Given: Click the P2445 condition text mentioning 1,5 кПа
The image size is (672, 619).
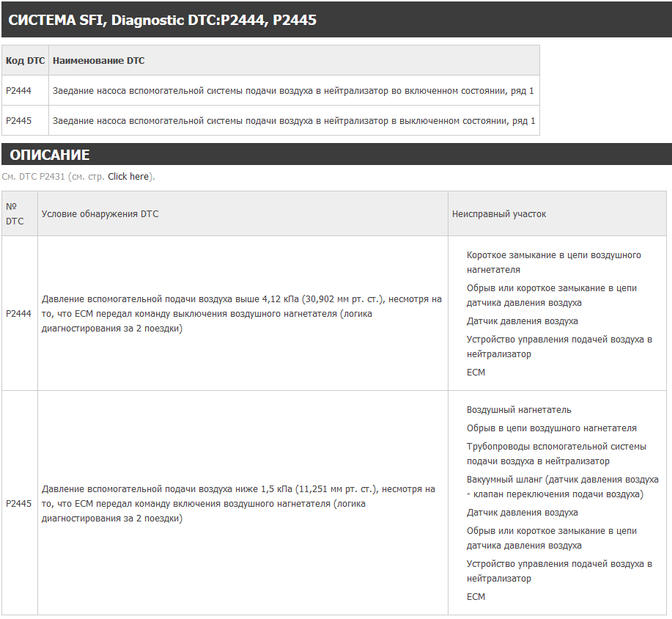Looking at the screenshot, I should (238, 504).
